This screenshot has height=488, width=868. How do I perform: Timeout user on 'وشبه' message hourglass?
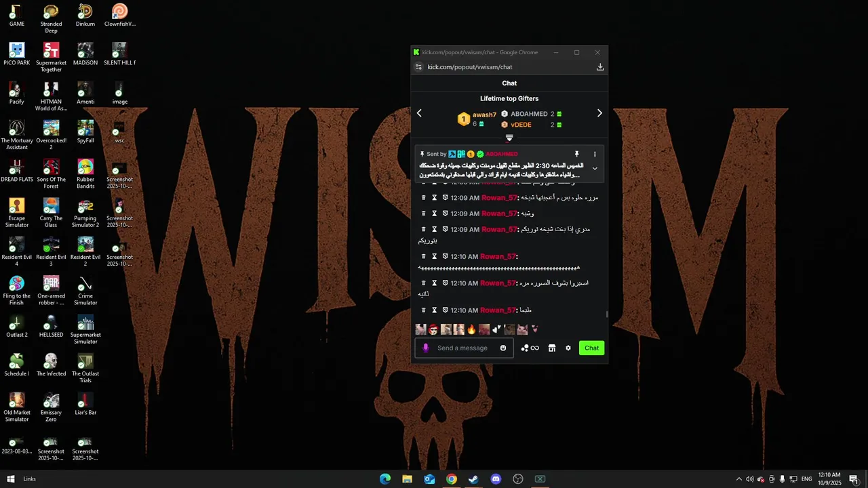pyautogui.click(x=435, y=213)
